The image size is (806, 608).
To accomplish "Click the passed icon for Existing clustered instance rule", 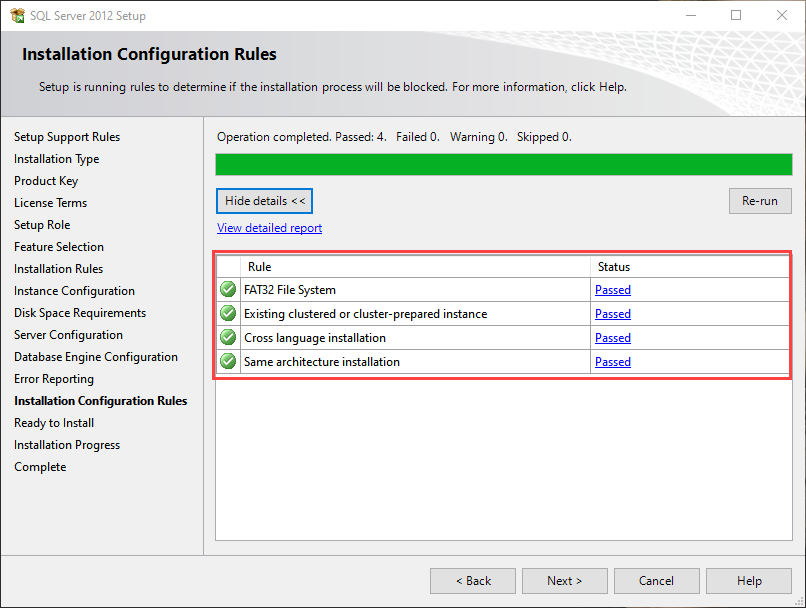I will (228, 314).
